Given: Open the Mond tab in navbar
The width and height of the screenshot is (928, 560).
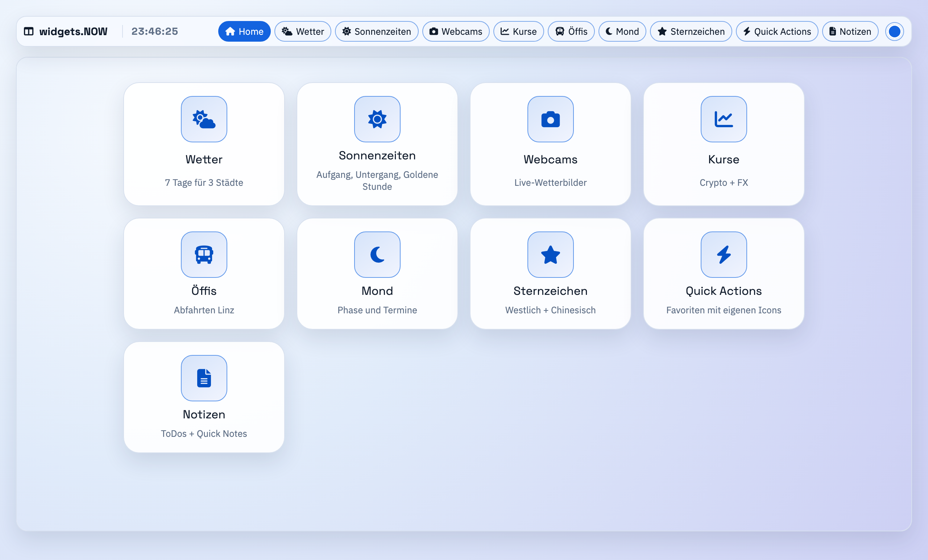Looking at the screenshot, I should point(622,31).
